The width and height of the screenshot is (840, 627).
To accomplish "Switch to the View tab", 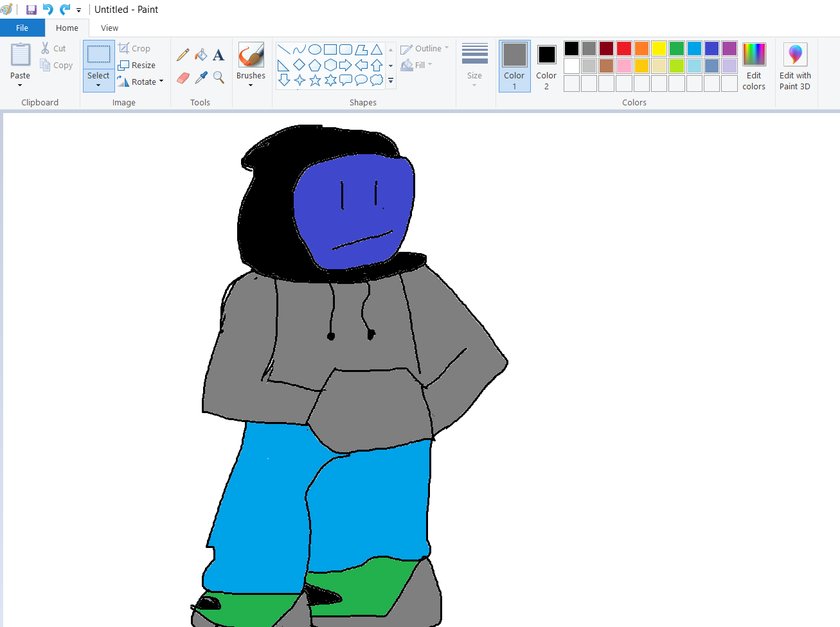I will [x=109, y=28].
